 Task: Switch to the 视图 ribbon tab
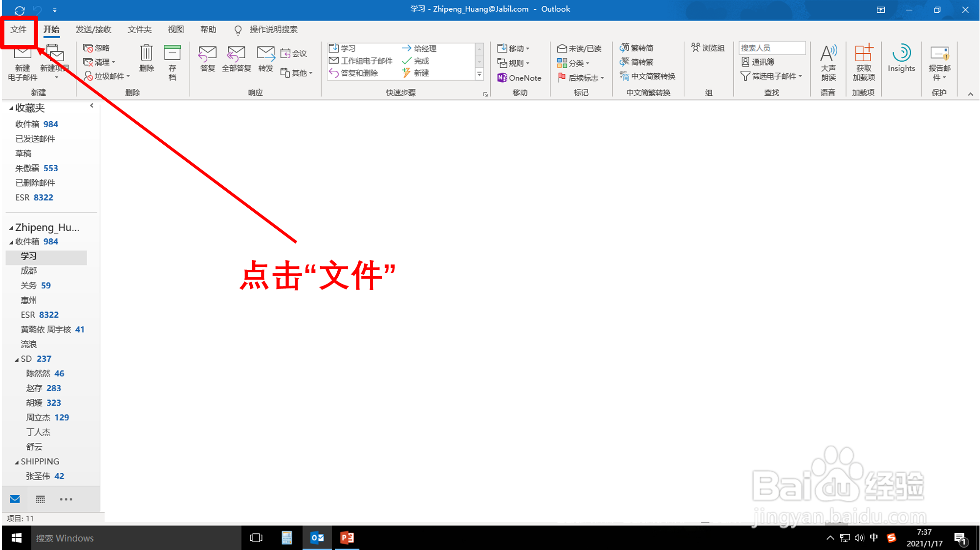click(175, 29)
